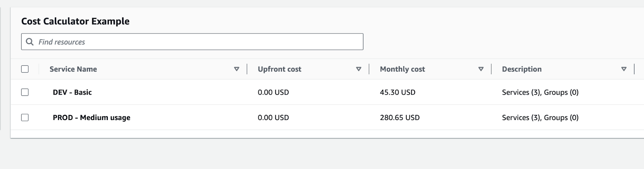The height and width of the screenshot is (169, 644).
Task: Click the magnifier icon in the search box
Action: [29, 42]
